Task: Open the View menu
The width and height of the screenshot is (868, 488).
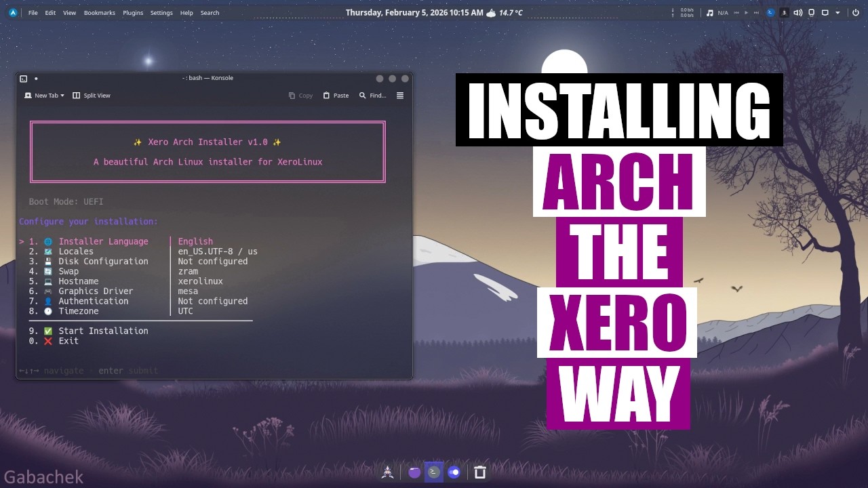Action: 69,13
